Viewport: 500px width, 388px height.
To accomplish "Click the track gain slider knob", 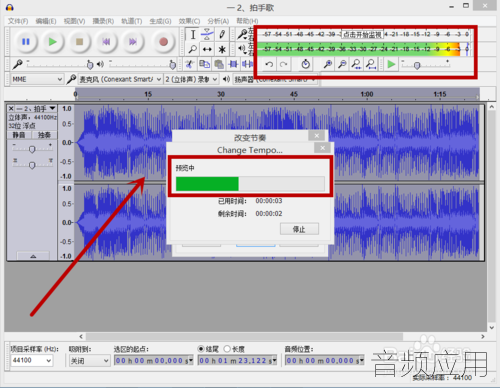I will click(x=32, y=149).
